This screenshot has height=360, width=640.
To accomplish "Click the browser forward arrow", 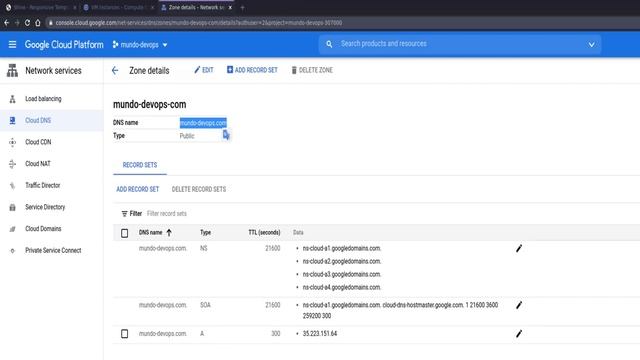I will [17, 23].
